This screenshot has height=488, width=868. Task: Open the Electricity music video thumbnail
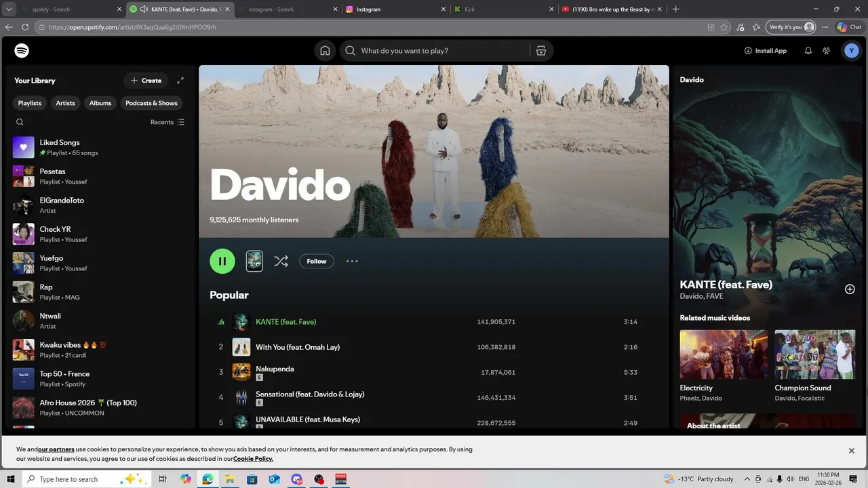724,354
